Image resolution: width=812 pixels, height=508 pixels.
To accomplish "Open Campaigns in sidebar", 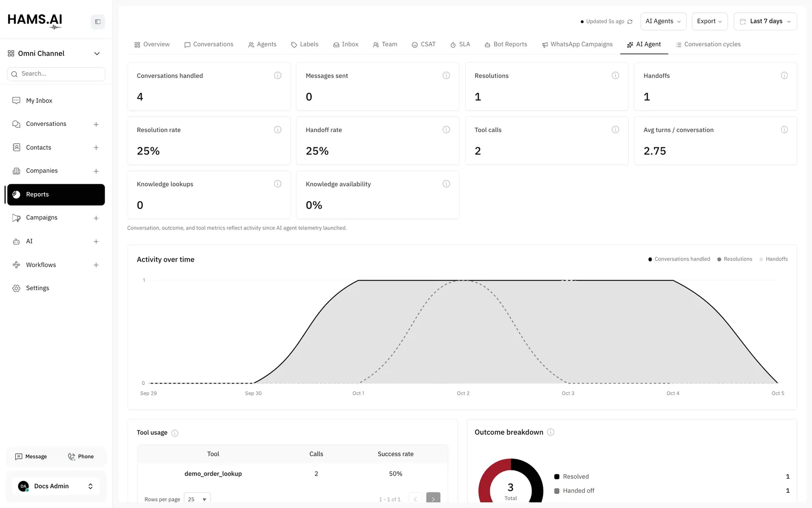I will 42,218.
